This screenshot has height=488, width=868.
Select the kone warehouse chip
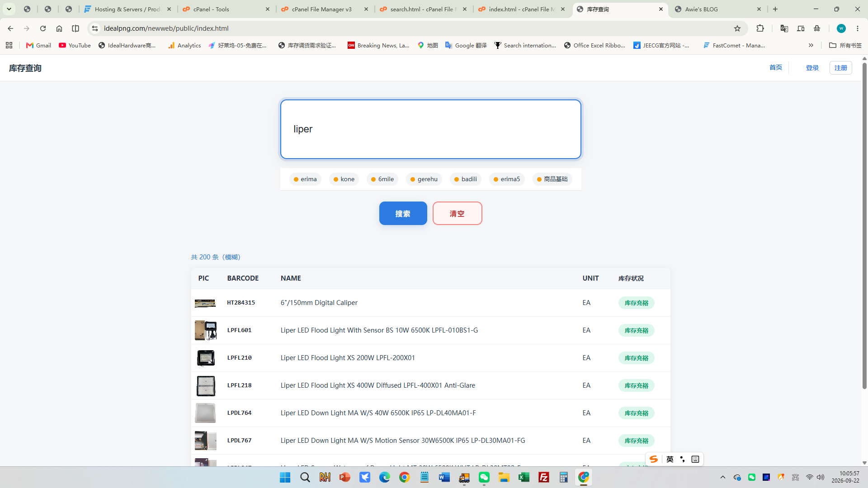coord(344,179)
